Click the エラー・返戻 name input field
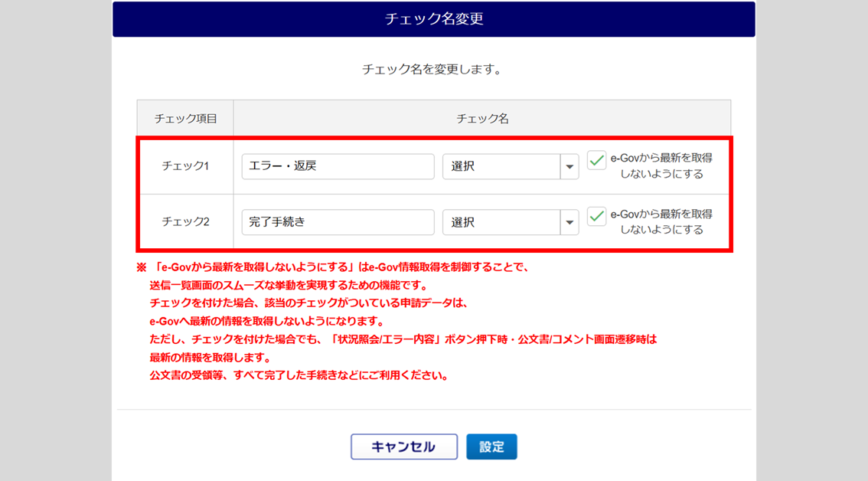 pos(338,166)
